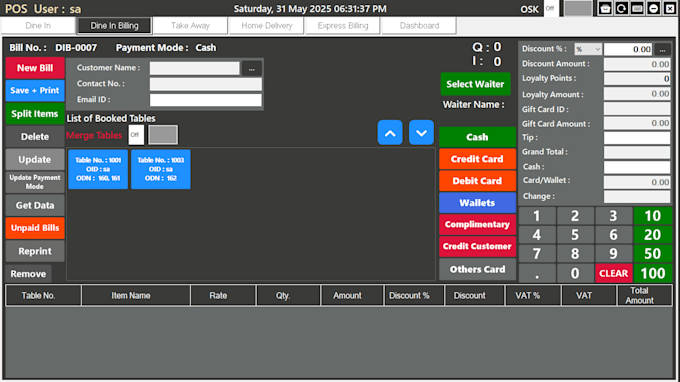Select booked Table No. 1003 tile

tap(160, 169)
